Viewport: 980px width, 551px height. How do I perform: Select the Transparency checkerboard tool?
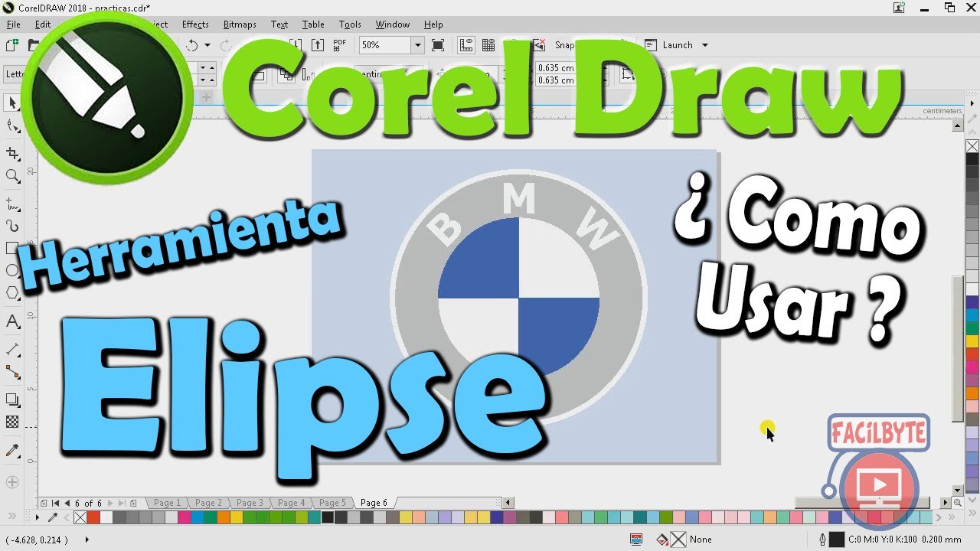pyautogui.click(x=12, y=422)
